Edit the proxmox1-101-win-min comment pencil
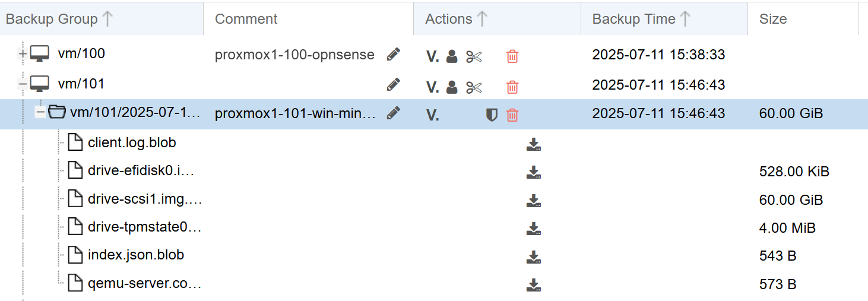Screen dimensions: 868x301 tap(393, 113)
